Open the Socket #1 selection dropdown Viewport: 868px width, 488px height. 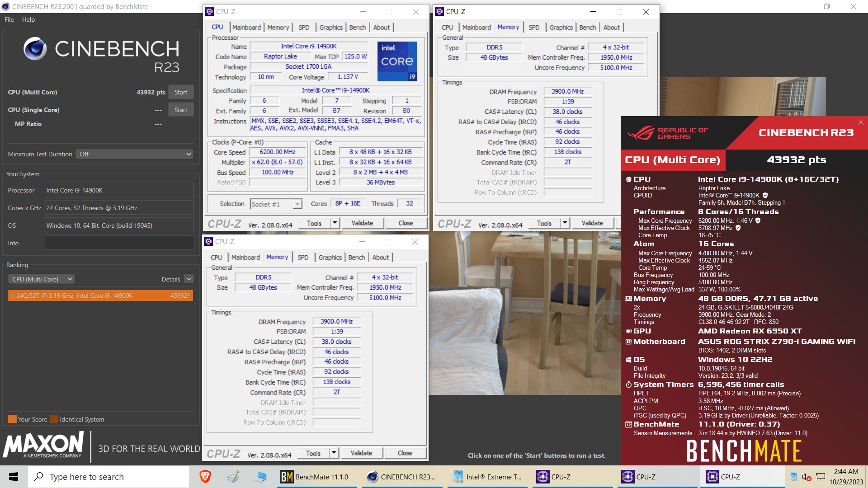(276, 204)
